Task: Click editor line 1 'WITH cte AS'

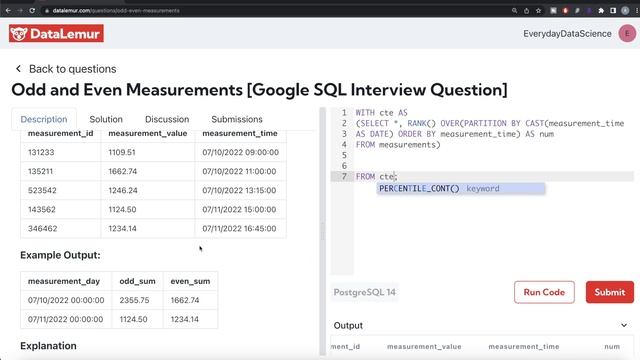Action: [x=381, y=113]
